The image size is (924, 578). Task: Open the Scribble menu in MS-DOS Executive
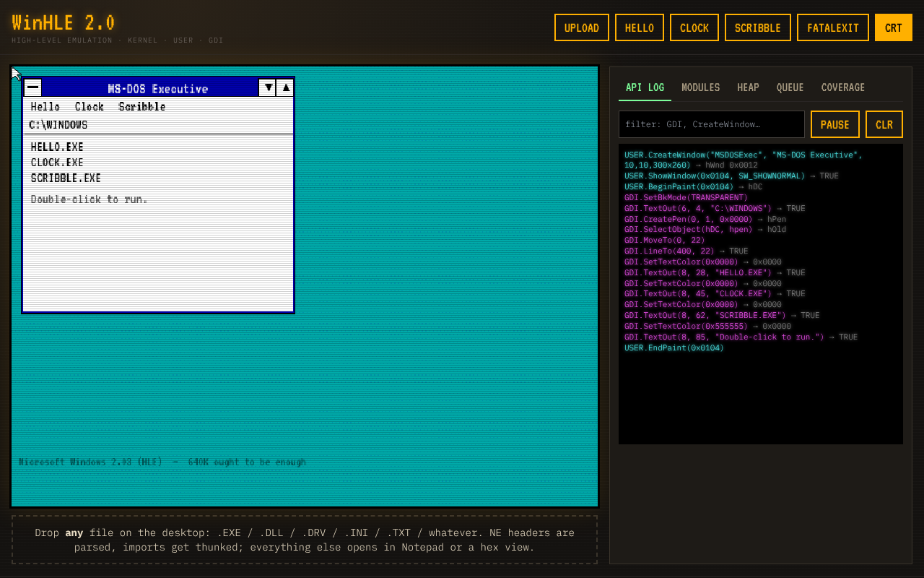pyautogui.click(x=142, y=106)
